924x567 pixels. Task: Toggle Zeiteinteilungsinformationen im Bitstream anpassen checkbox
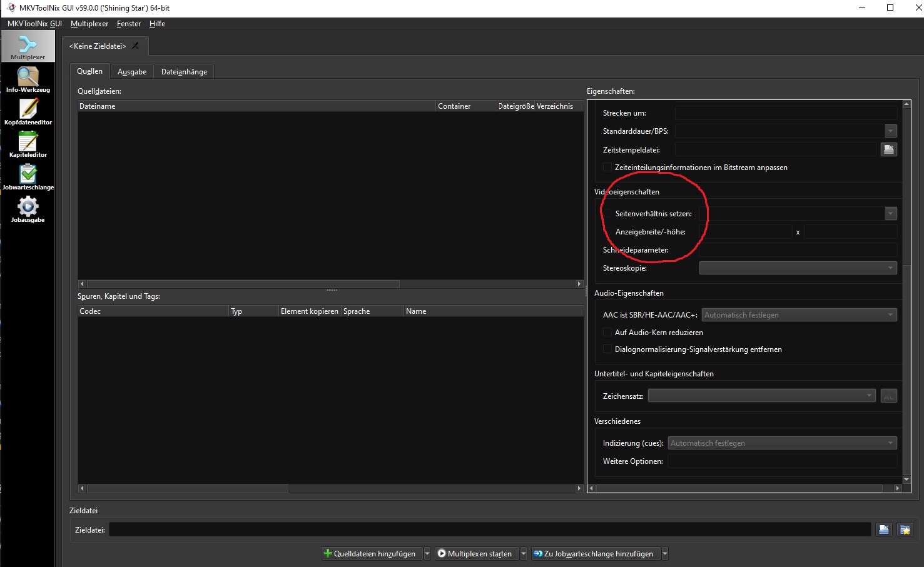point(607,168)
